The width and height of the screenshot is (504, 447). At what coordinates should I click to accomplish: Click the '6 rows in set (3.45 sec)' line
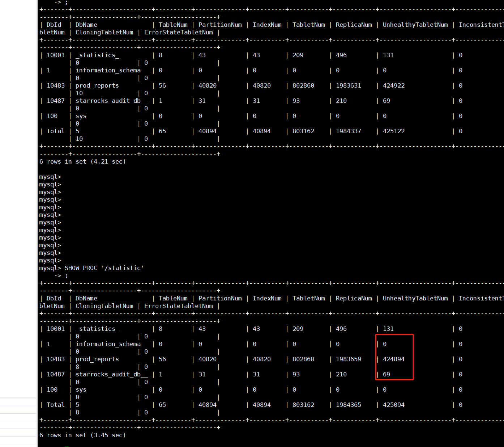[x=82, y=435]
